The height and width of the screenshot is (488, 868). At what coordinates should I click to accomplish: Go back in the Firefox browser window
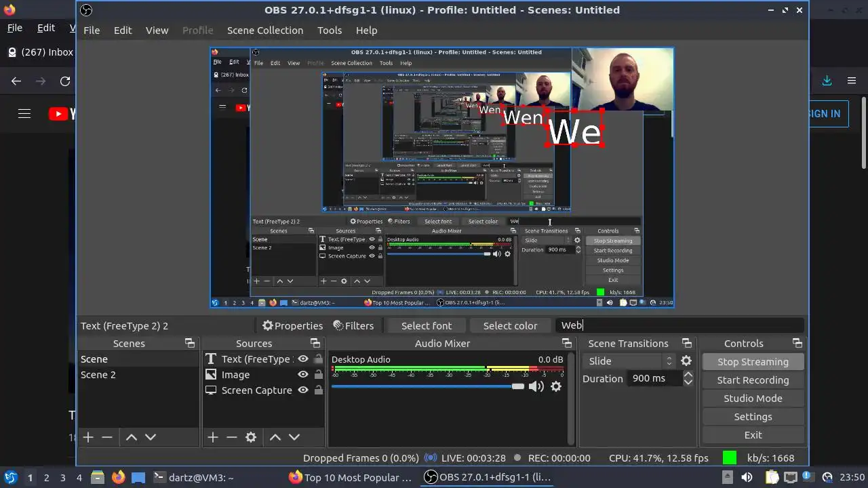pos(16,81)
